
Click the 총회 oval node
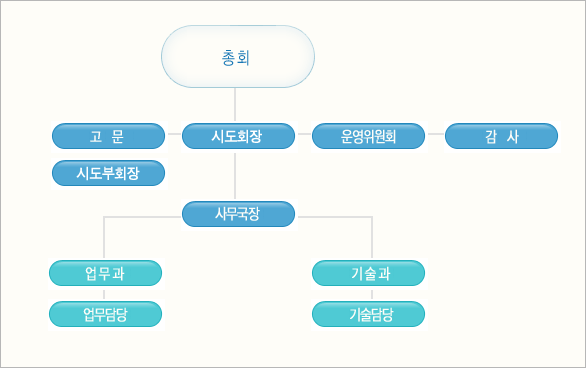pyautogui.click(x=238, y=57)
